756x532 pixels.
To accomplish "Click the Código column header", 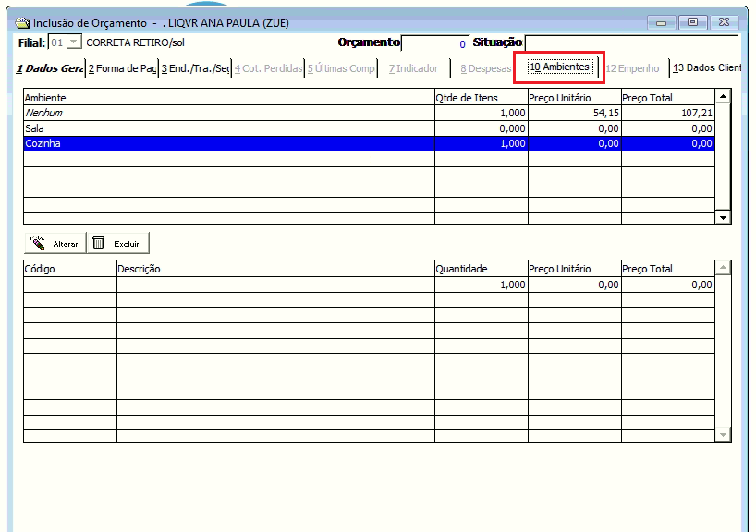I will (70, 269).
